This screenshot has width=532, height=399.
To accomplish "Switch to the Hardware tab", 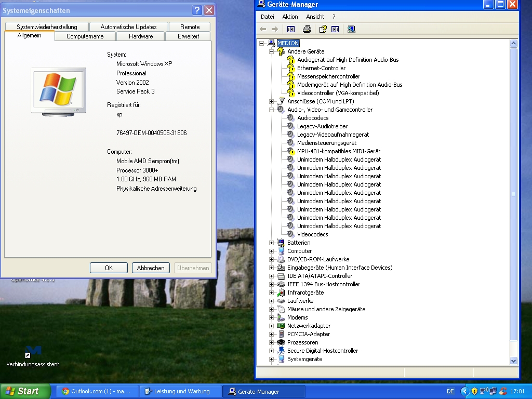I will click(141, 36).
